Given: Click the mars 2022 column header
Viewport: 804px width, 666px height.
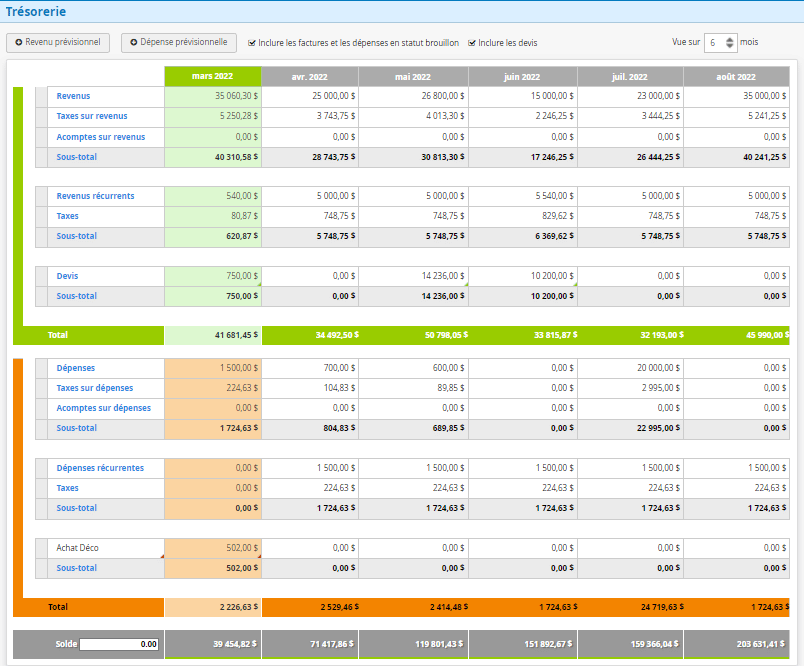Looking at the screenshot, I should coord(212,76).
